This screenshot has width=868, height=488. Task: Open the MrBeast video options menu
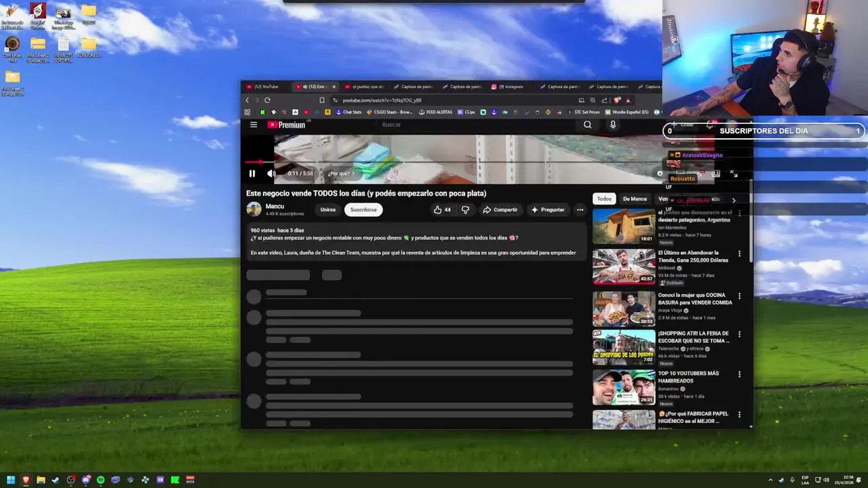(x=739, y=254)
